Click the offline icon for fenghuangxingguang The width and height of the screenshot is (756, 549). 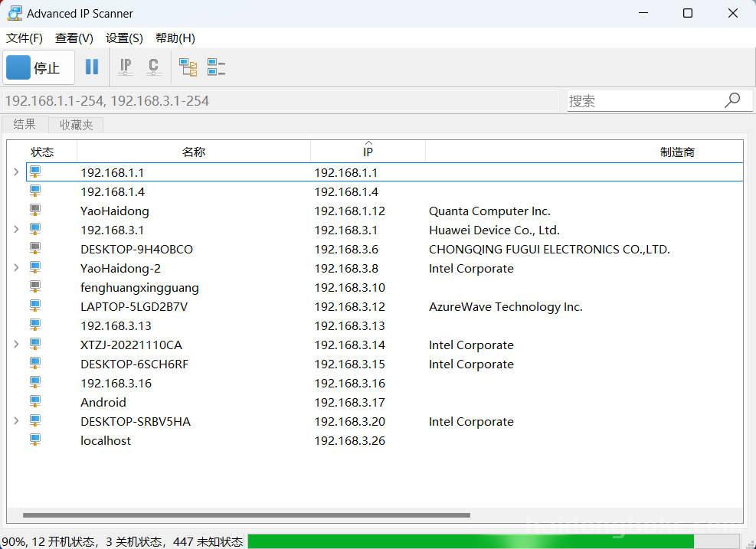click(35, 287)
